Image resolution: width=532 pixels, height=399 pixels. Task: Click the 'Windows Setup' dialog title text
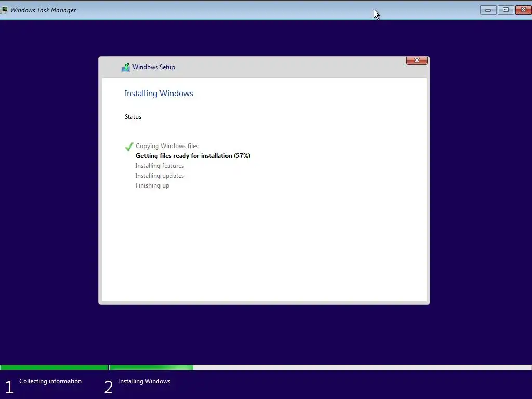154,67
